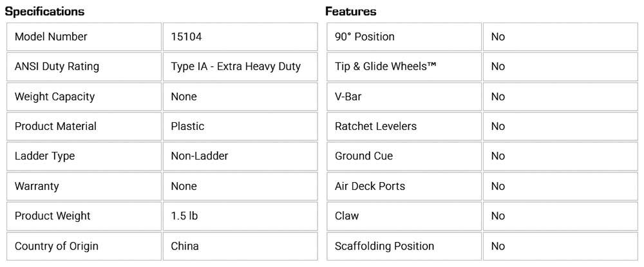Select the Ground Cue feature label

tap(364, 156)
